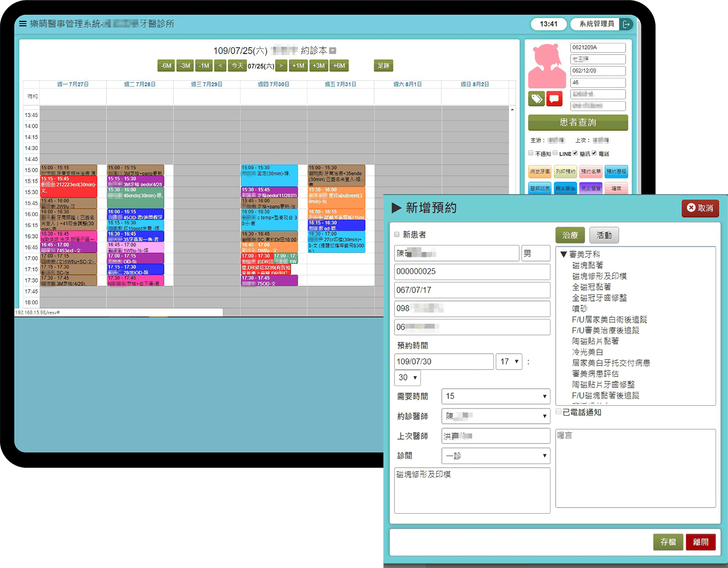Open the 診間 room dropdown
Image resolution: width=728 pixels, height=568 pixels.
pos(495,456)
